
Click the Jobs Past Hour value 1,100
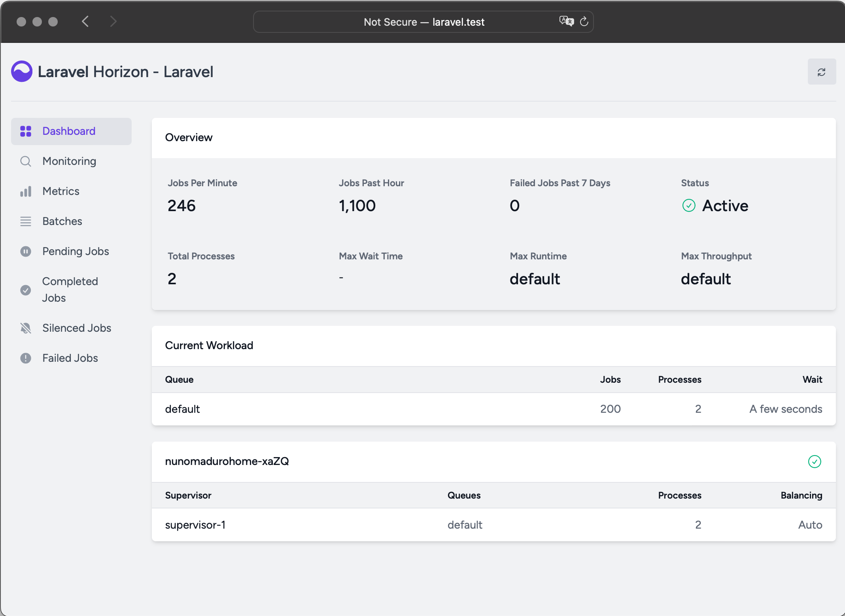pyautogui.click(x=357, y=206)
